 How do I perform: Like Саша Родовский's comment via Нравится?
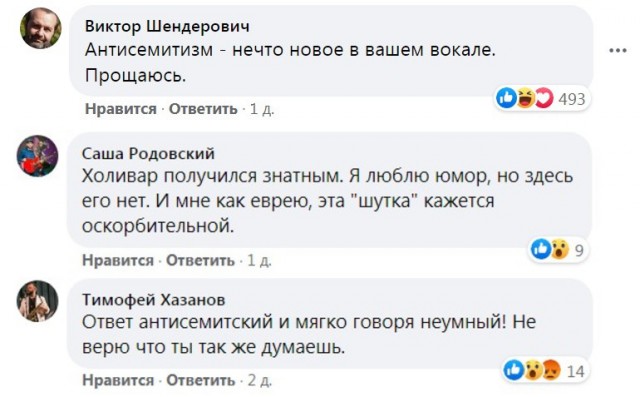[x=118, y=260]
